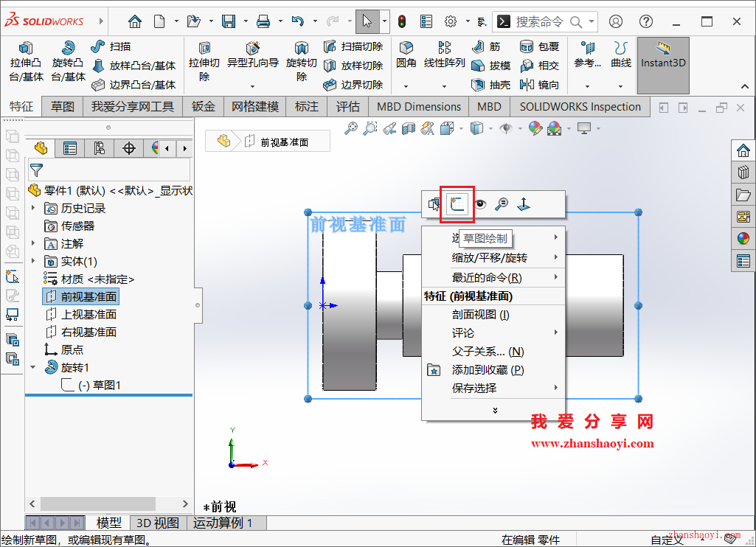The height and width of the screenshot is (547, 756).
Task: Switch to the 评估 Evaluate ribbon tab
Action: (348, 106)
